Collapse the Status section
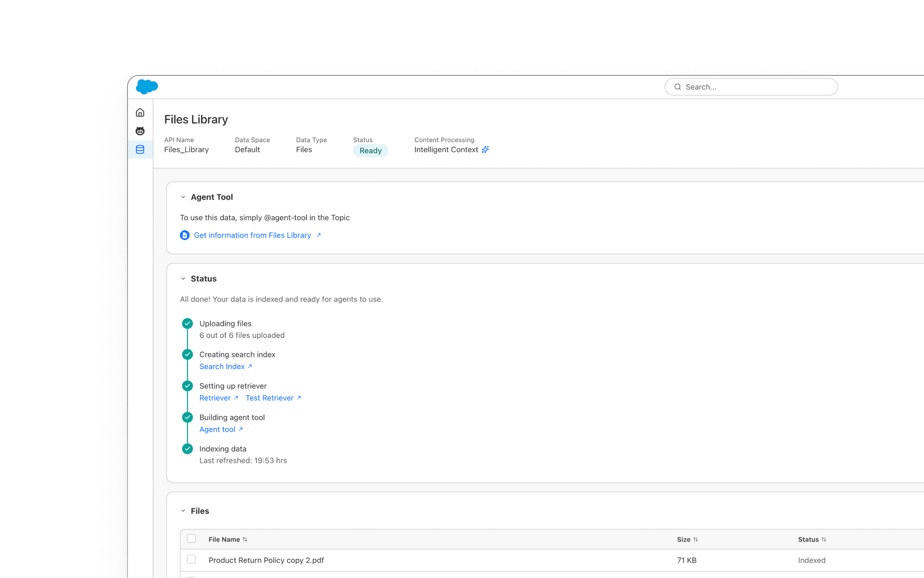This screenshot has height=578, width=924. (183, 279)
